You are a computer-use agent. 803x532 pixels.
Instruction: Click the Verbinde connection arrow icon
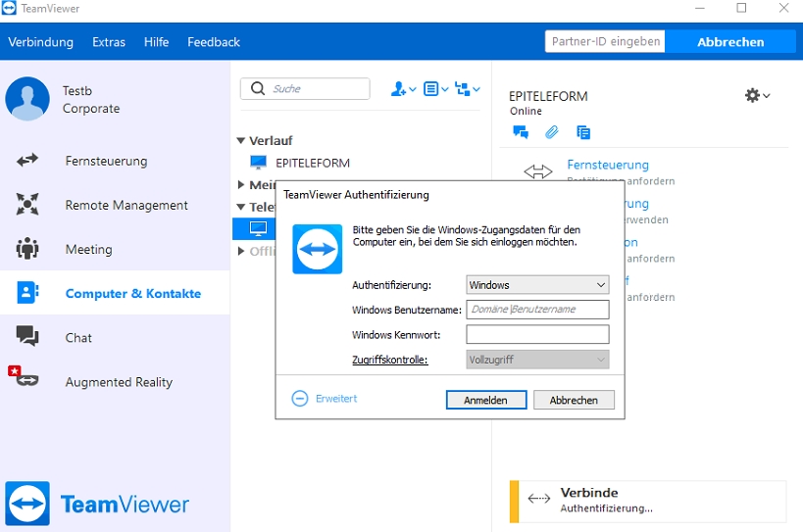[538, 499]
